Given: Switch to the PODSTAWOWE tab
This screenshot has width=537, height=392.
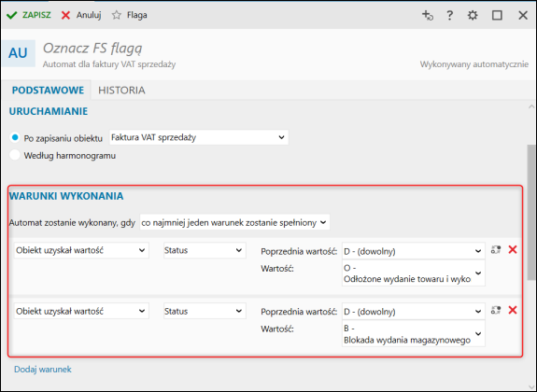Looking at the screenshot, I should click(48, 90).
